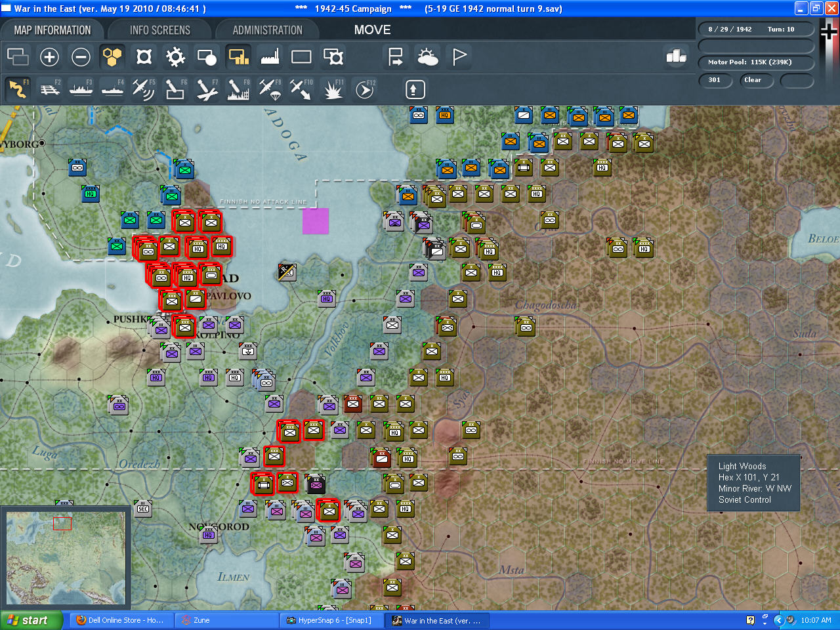Toggle the plain rectangle icon in the toolbar
The width and height of the screenshot is (840, 630).
(301, 57)
